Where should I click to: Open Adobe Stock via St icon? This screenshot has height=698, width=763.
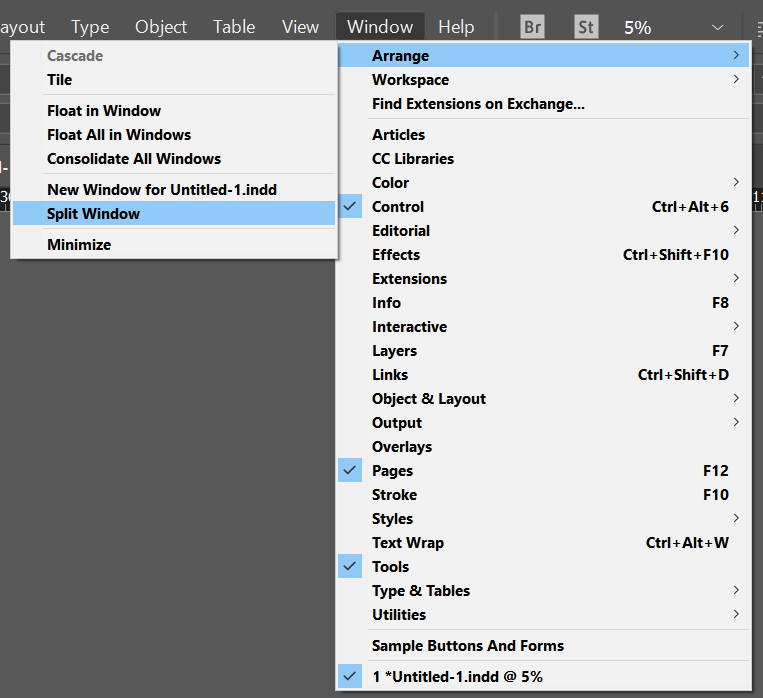point(586,27)
